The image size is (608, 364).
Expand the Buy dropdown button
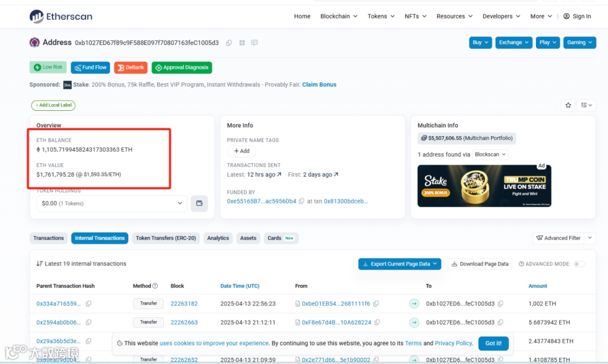(480, 42)
